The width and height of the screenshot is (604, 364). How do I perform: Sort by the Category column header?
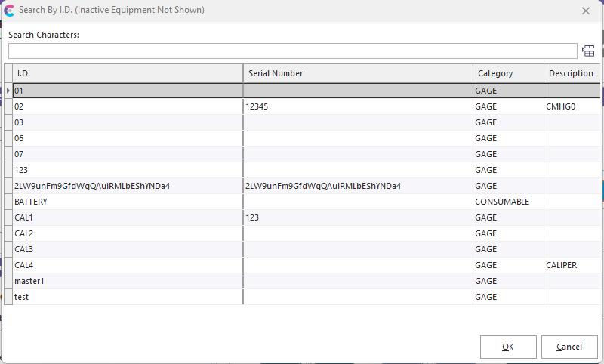(507, 73)
